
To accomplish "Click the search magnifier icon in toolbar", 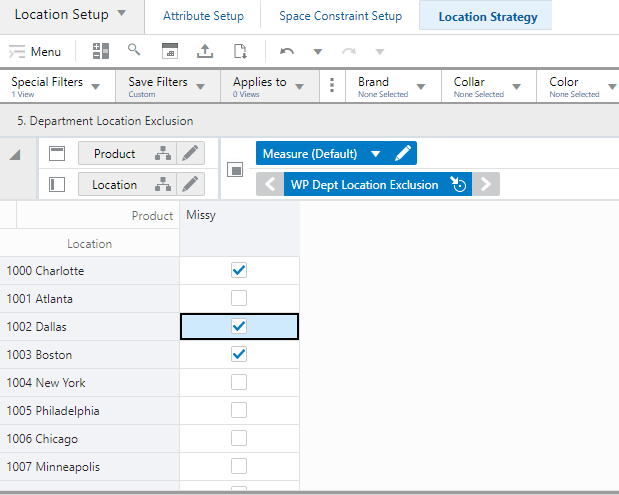I will (134, 50).
